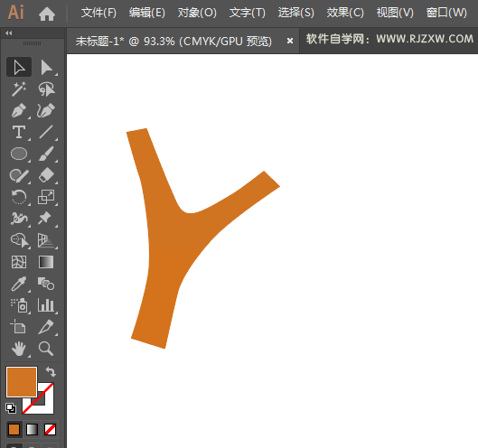Open the 窗口(W) menu
Viewport: 478px width, 448px height.
(x=446, y=13)
